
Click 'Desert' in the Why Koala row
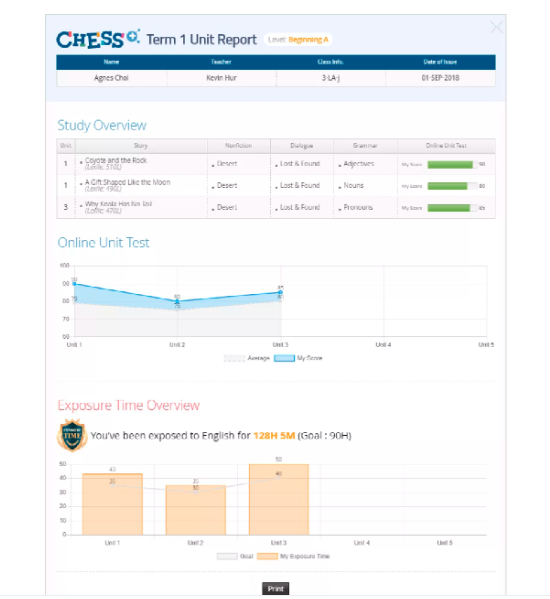[x=227, y=207]
